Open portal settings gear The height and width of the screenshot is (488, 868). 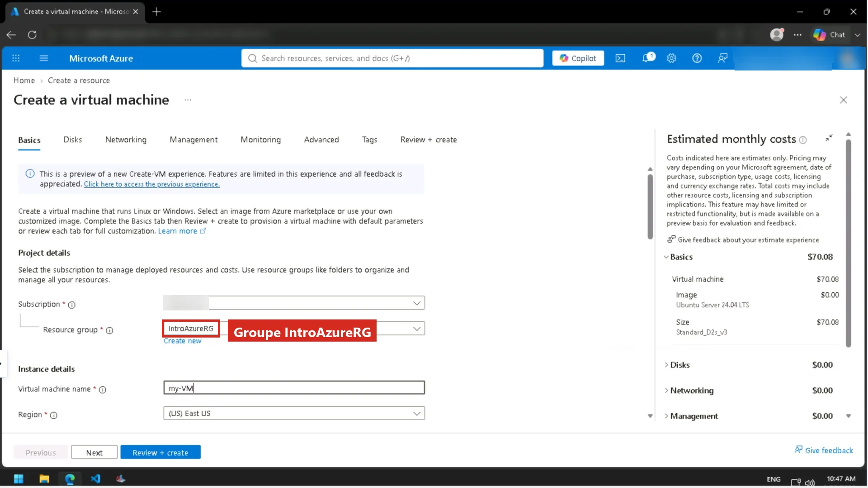click(x=671, y=58)
